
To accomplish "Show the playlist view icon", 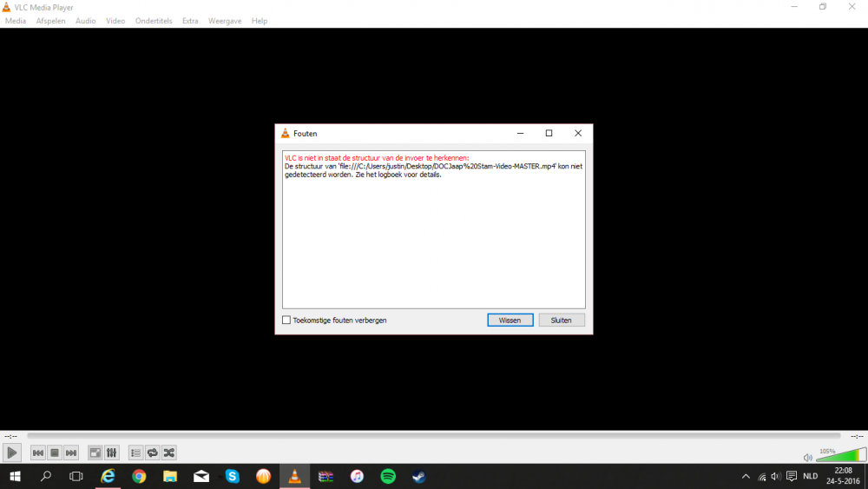I will tap(135, 453).
